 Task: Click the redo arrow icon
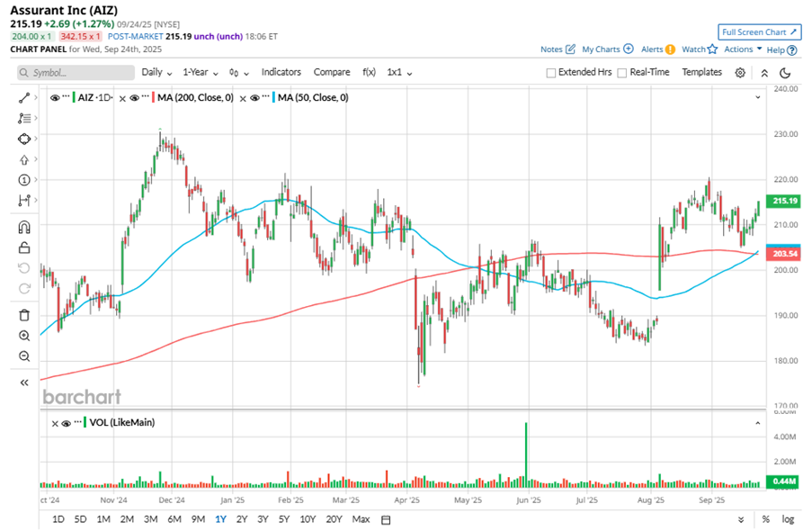point(23,288)
